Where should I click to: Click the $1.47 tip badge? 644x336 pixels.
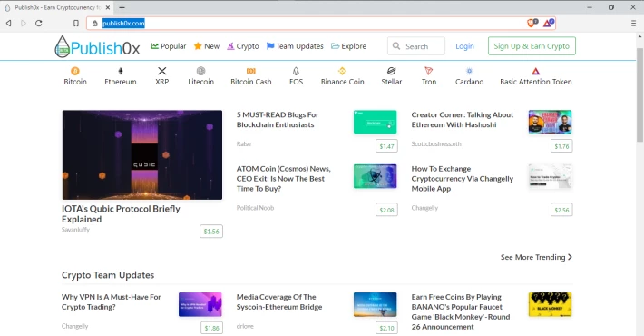click(386, 146)
